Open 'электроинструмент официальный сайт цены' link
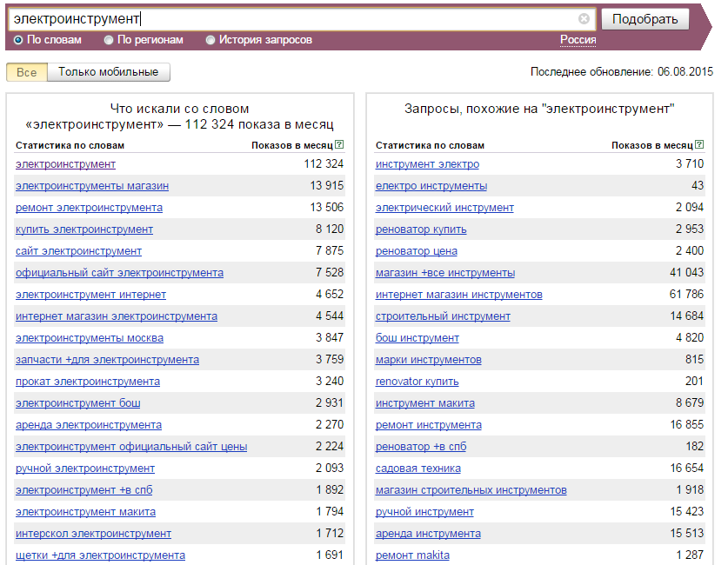Image resolution: width=728 pixels, height=565 pixels. click(131, 447)
